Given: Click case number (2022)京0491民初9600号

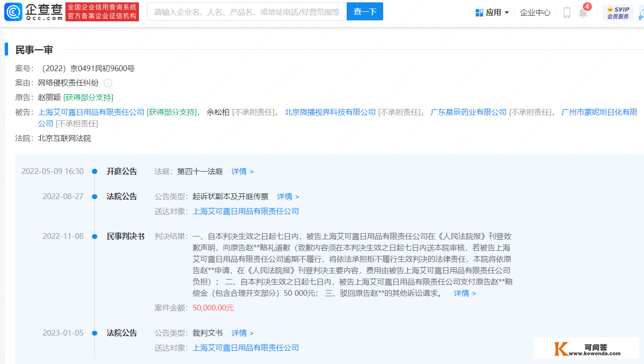Looking at the screenshot, I should click(x=87, y=68).
